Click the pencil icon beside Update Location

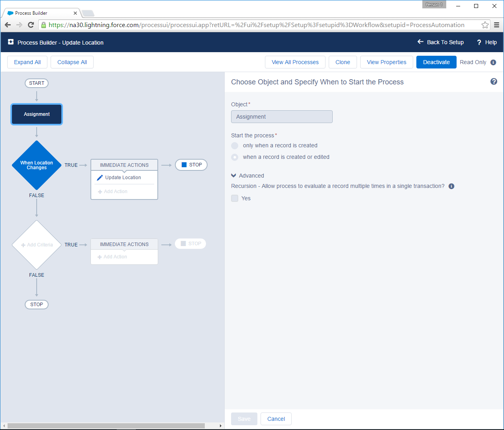pos(100,178)
